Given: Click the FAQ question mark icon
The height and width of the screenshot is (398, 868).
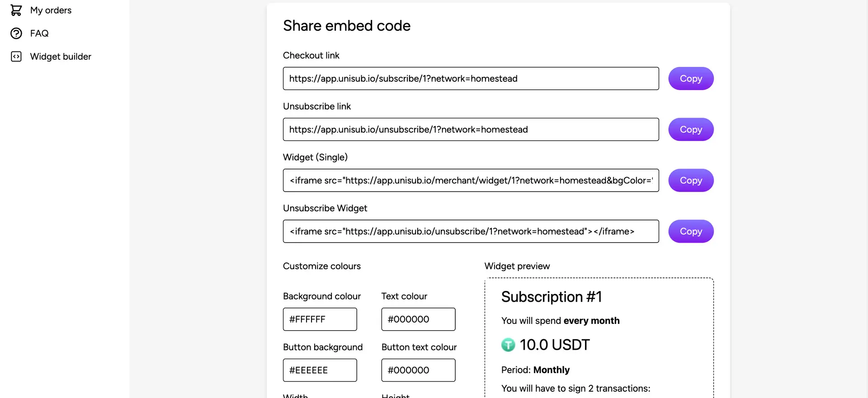Looking at the screenshot, I should [16, 33].
